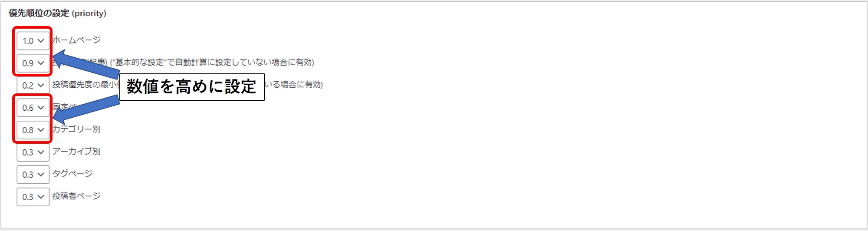Click the 数値を高めに設定 annotation box

tap(191, 87)
